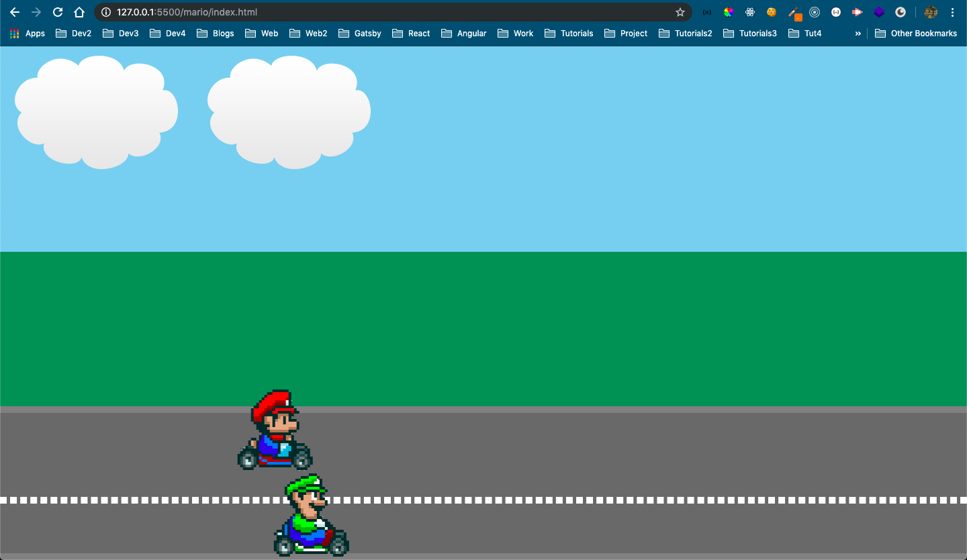The width and height of the screenshot is (967, 560).
Task: Open the eyedropper extension with orange badge
Action: 794,13
